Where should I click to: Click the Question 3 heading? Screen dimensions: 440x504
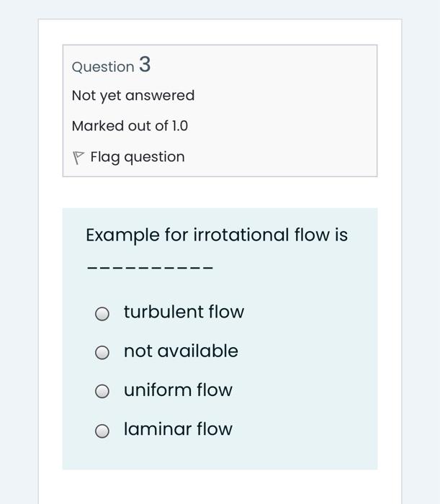click(111, 66)
